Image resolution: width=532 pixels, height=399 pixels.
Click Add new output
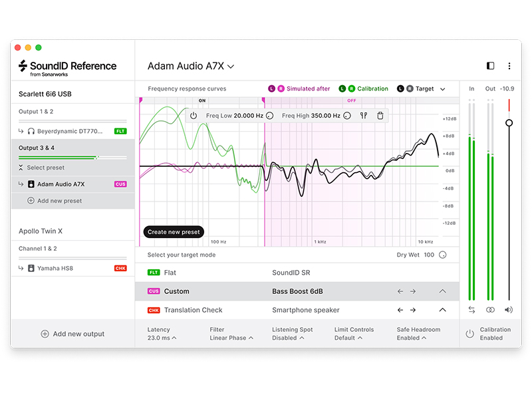[x=72, y=334]
